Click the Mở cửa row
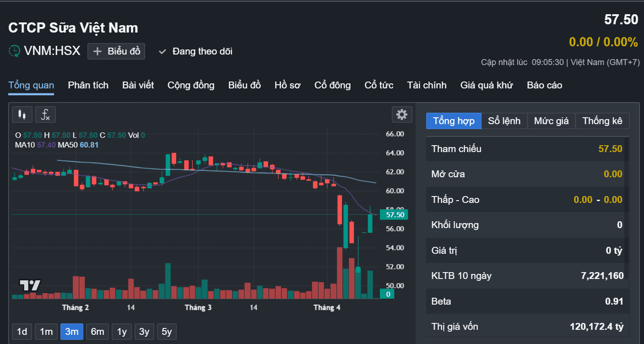644x344 pixels. 527,174
